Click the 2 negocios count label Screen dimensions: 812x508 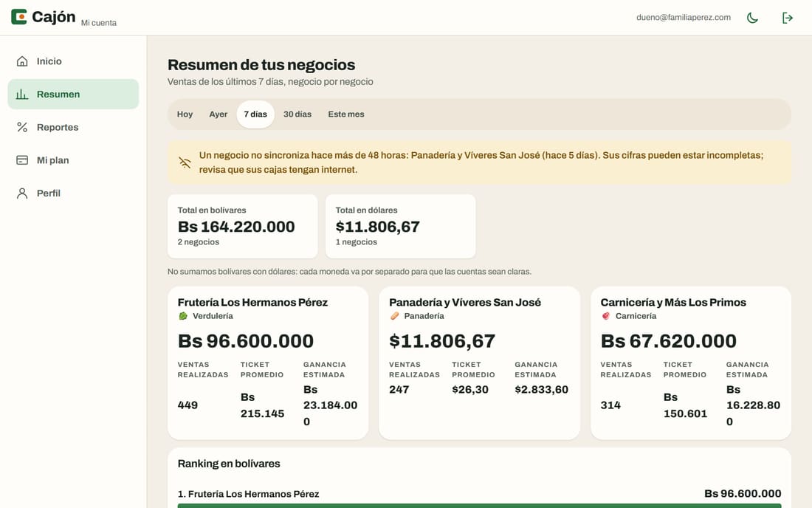pos(199,242)
